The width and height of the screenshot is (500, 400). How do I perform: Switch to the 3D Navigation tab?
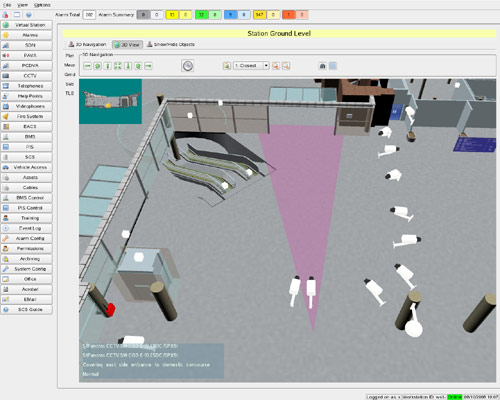click(87, 44)
